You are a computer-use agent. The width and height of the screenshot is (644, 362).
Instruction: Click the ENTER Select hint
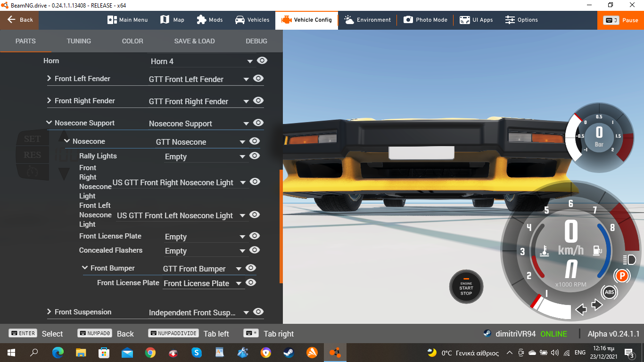pyautogui.click(x=36, y=334)
